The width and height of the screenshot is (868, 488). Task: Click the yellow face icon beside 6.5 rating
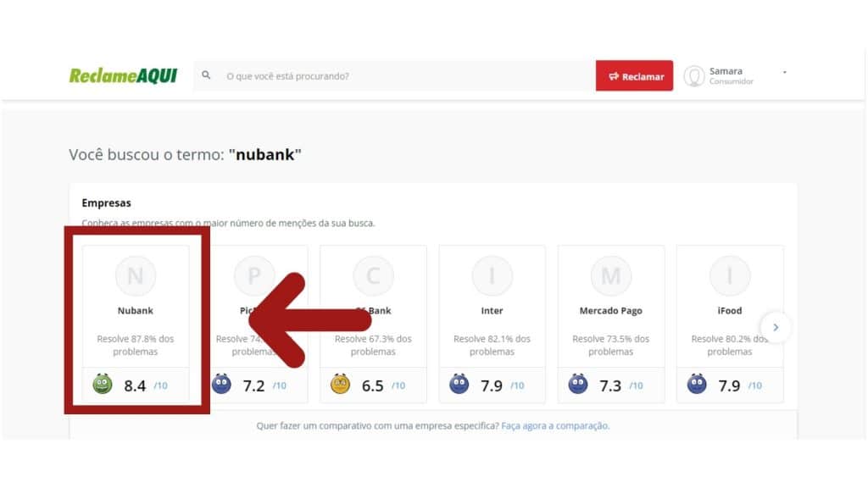(x=340, y=384)
